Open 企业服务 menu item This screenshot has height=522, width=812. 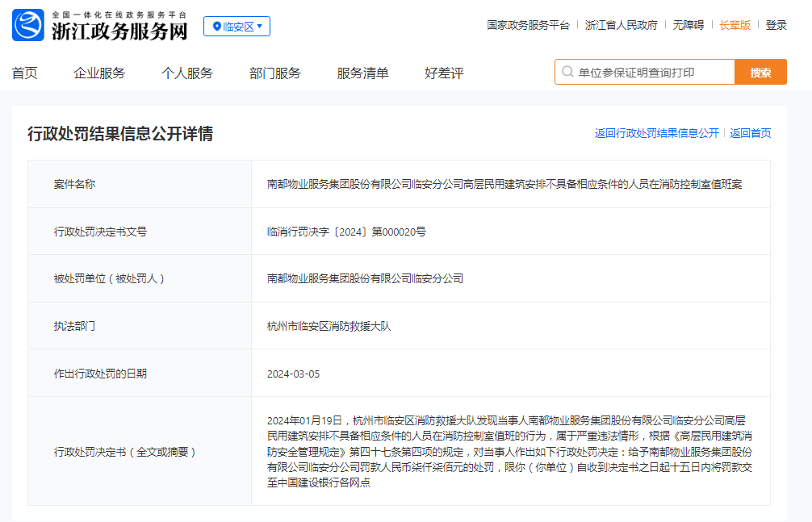coord(99,73)
